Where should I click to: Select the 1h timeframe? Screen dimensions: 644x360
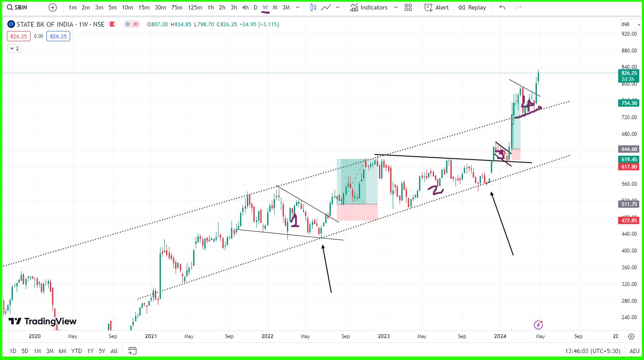pyautogui.click(x=210, y=7)
